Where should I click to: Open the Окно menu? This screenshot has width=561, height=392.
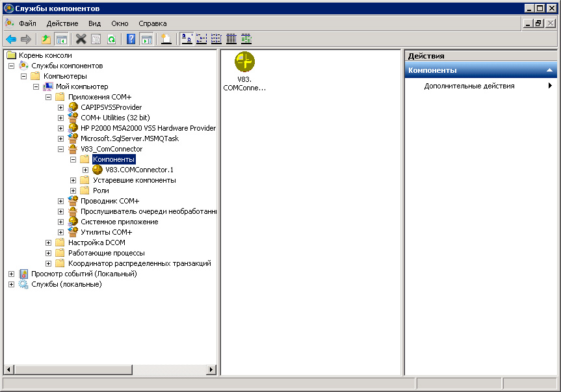tap(120, 23)
